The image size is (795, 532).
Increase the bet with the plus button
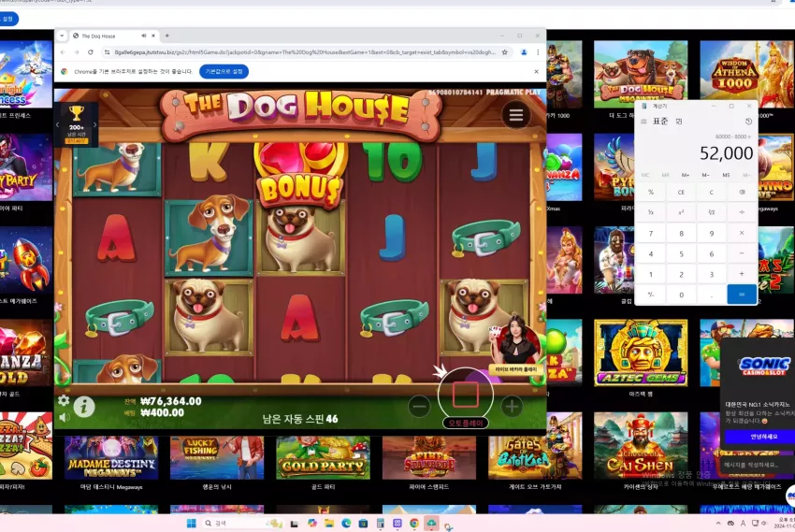[x=512, y=406]
